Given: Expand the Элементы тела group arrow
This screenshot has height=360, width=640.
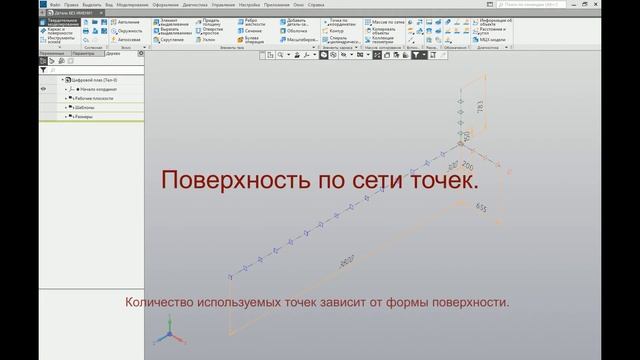Looking at the screenshot, I should pos(313,48).
